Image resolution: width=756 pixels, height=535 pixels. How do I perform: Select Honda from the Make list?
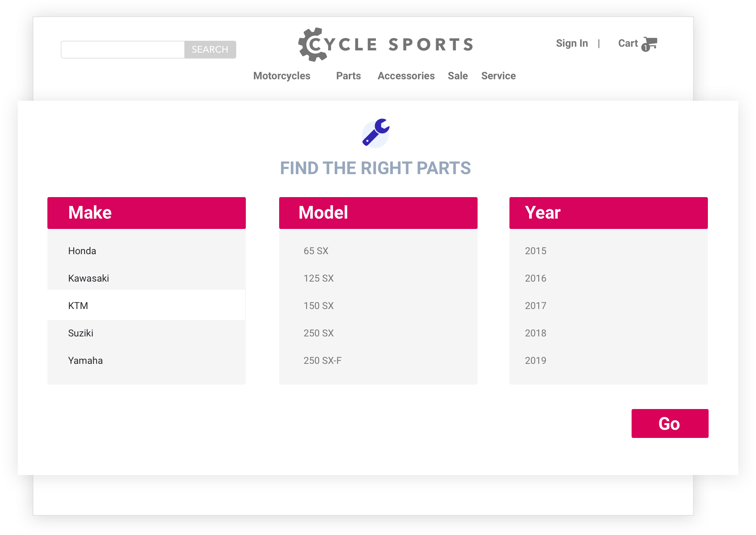[82, 251]
